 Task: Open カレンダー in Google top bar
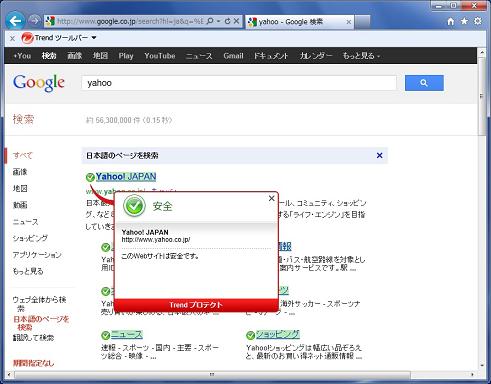click(x=316, y=56)
